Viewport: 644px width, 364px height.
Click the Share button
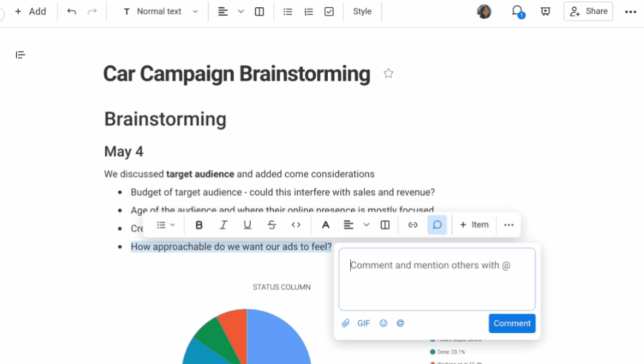pos(588,12)
